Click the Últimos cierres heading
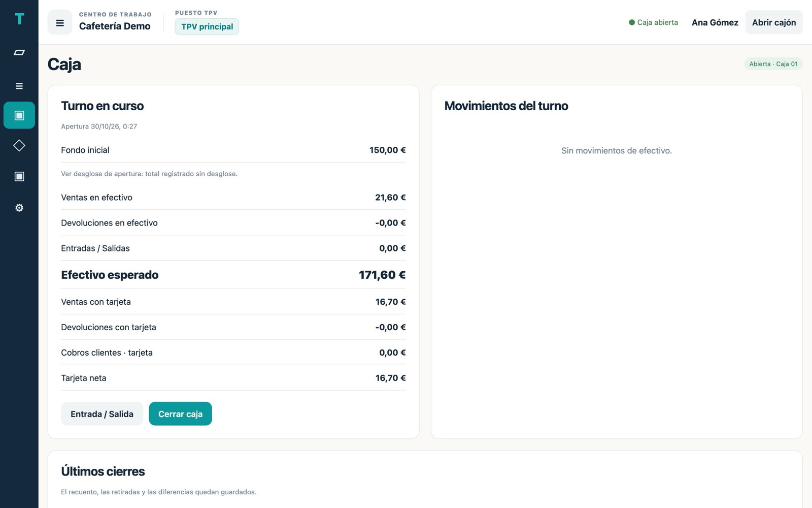 [103, 471]
